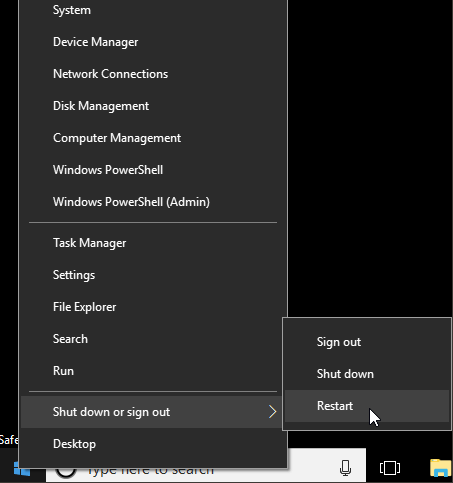Screen dimensions: 453x483
Task: Click the taskbar microphone icon
Action: tap(345, 468)
